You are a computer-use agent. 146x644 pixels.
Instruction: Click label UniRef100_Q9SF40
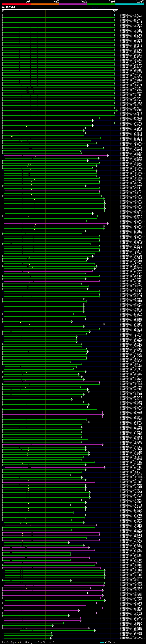pos(131,37)
